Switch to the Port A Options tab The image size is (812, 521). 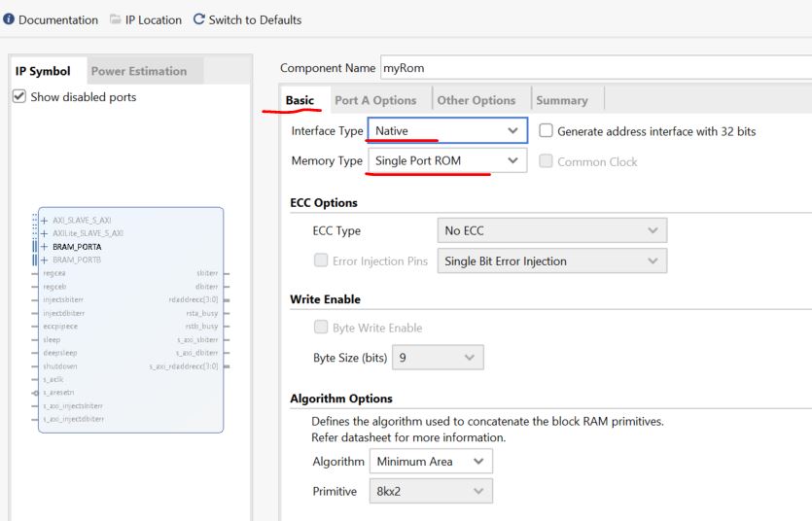pos(374,100)
